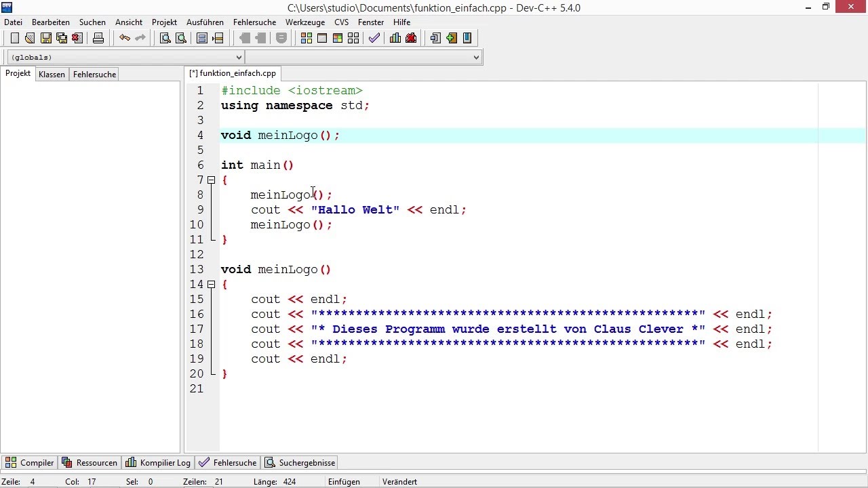Open the Fehlersuche bottom tab
Image resolution: width=868 pixels, height=488 pixels.
tap(228, 463)
